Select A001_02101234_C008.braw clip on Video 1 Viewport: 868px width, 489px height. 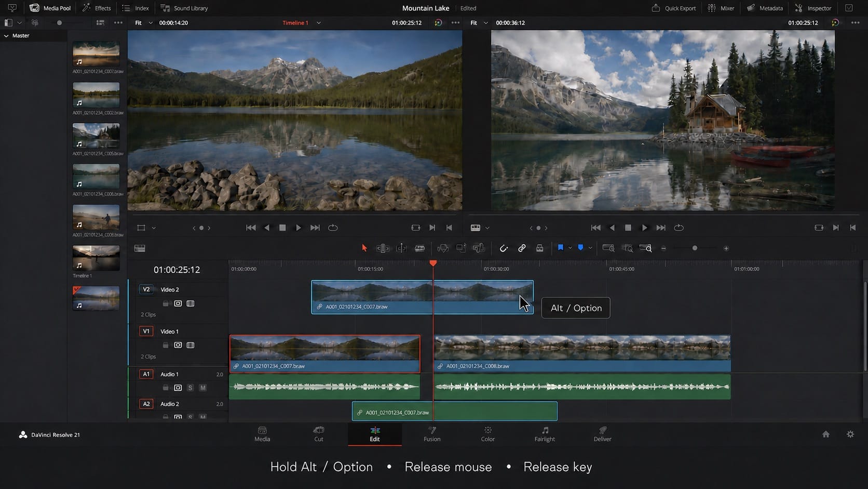click(x=582, y=353)
